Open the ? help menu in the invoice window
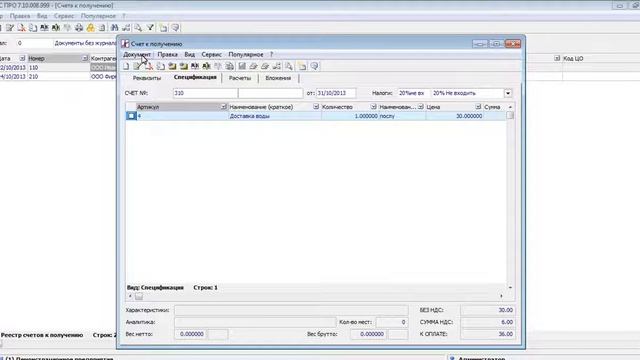 click(x=271, y=54)
